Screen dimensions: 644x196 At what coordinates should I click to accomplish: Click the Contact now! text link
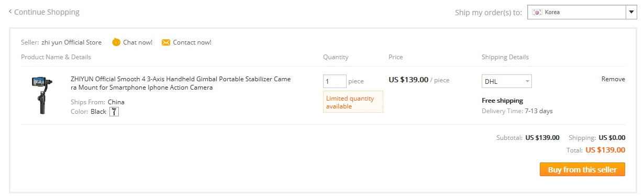pos(192,42)
